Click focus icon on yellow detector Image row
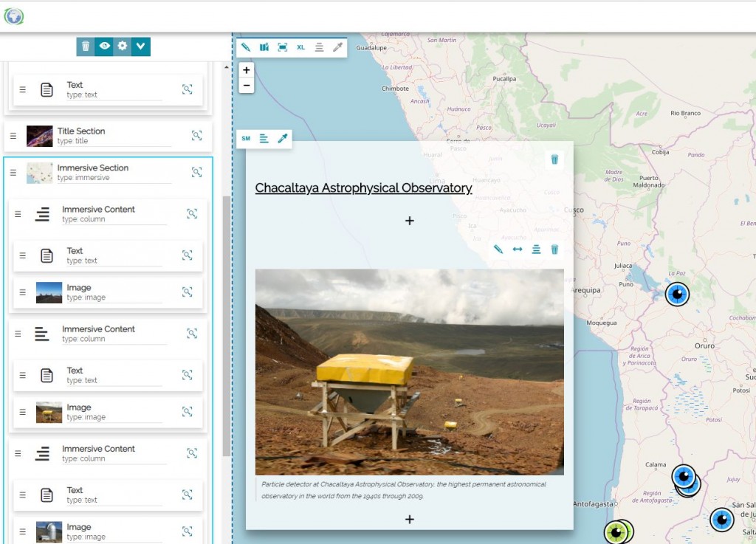This screenshot has height=544, width=756. tap(187, 411)
